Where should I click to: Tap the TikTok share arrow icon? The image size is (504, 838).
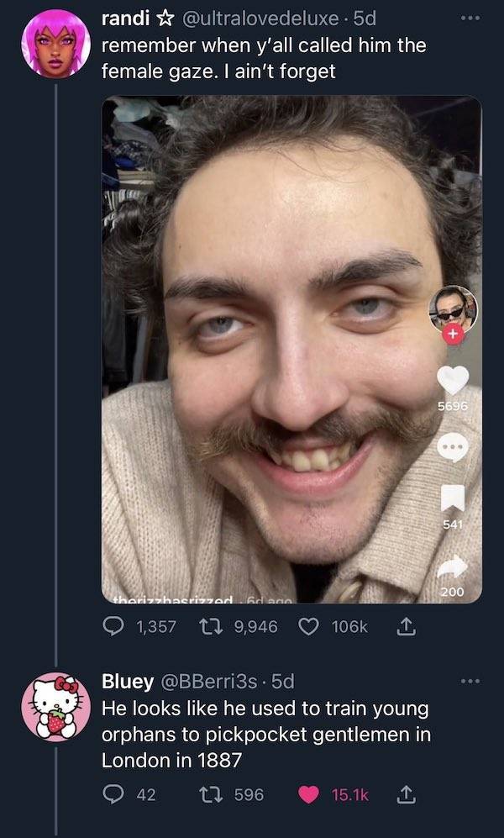point(454,567)
